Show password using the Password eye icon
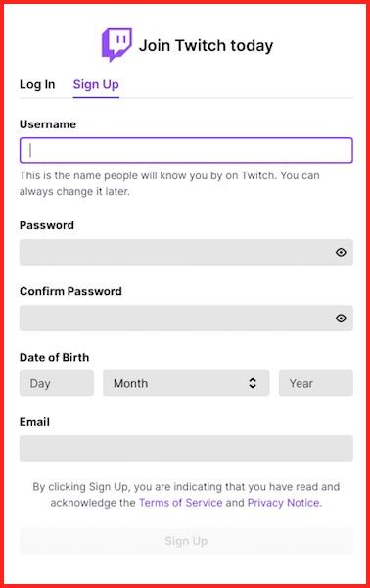370x588 pixels. (x=341, y=253)
